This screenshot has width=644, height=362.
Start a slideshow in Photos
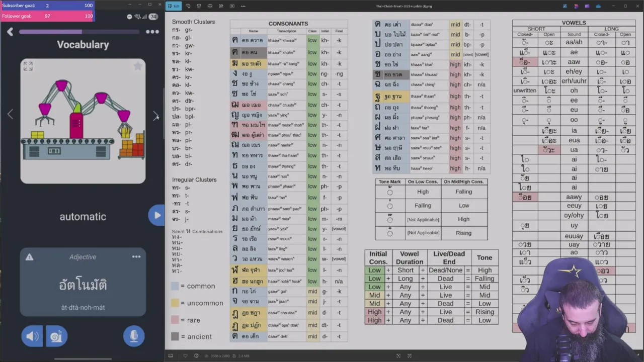click(x=232, y=6)
